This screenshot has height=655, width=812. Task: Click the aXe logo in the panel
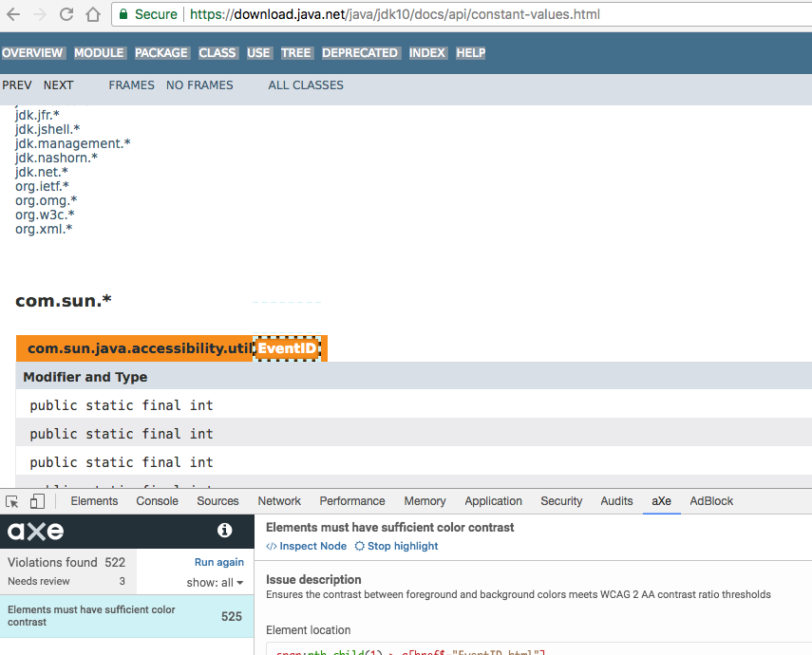tap(36, 531)
